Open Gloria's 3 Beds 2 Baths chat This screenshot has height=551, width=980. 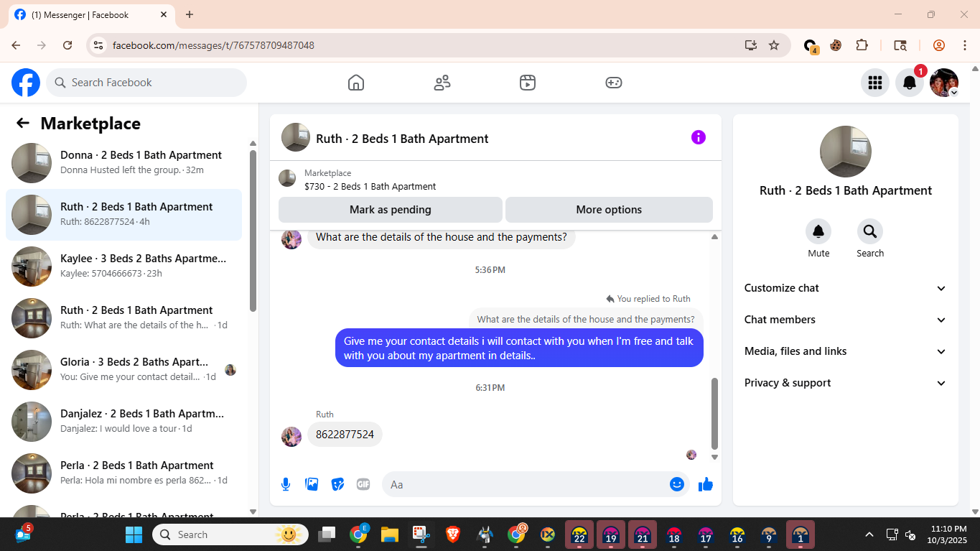pyautogui.click(x=123, y=370)
